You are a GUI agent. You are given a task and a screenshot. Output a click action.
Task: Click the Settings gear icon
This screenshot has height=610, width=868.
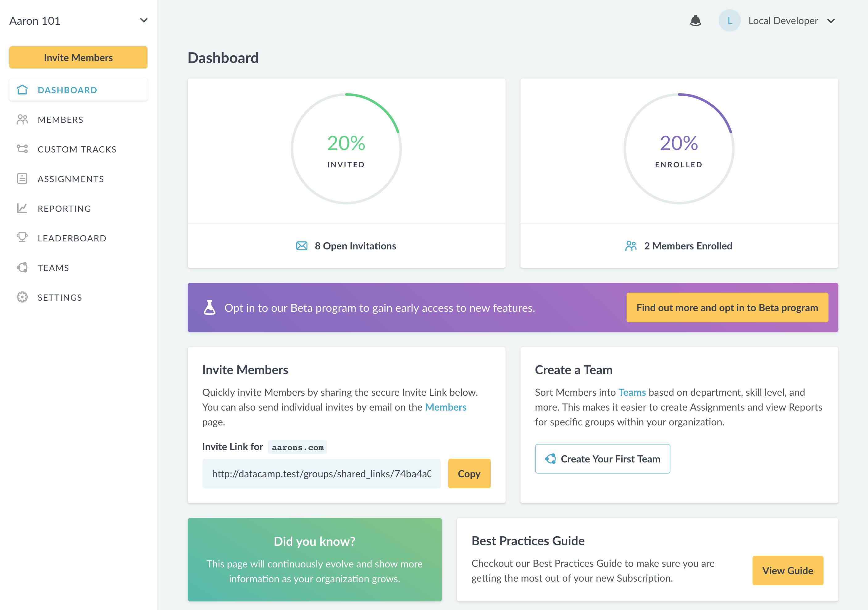22,297
